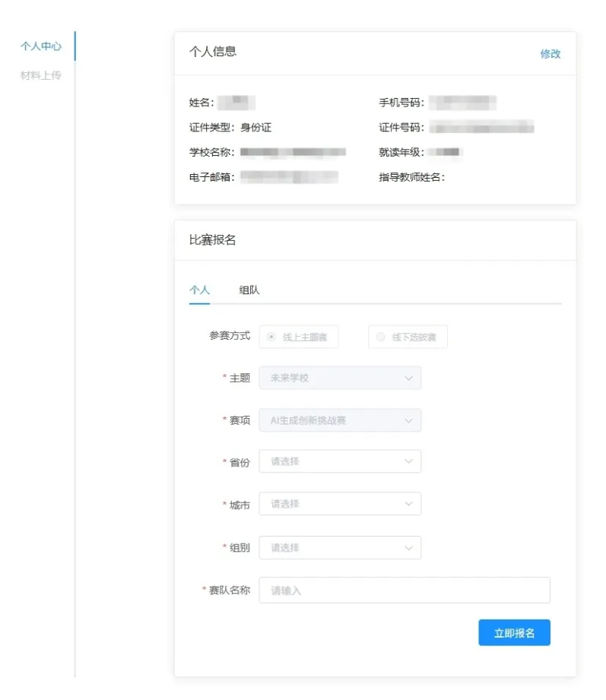Switch to the 组队 tab

pos(249,290)
